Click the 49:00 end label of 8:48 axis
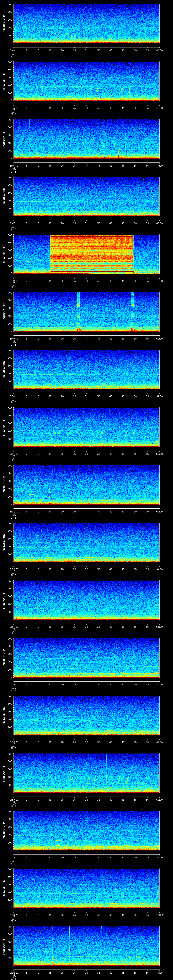Screen dimensions: 173x980 (x=159, y=281)
